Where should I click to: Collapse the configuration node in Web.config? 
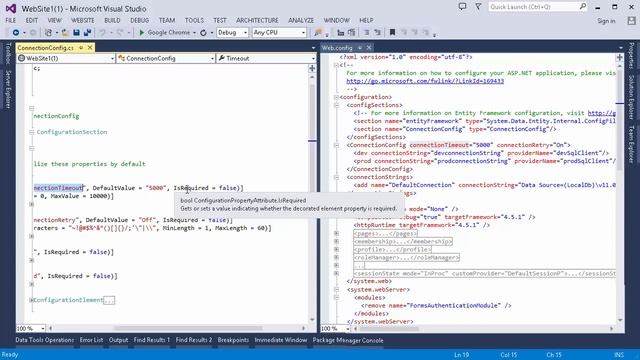tap(336, 97)
